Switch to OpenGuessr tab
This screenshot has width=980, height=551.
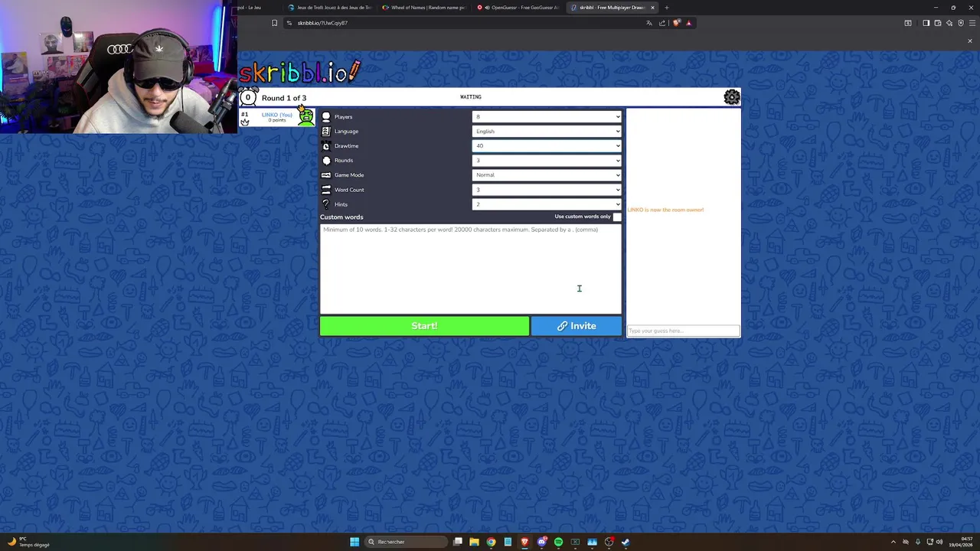pyautogui.click(x=518, y=8)
